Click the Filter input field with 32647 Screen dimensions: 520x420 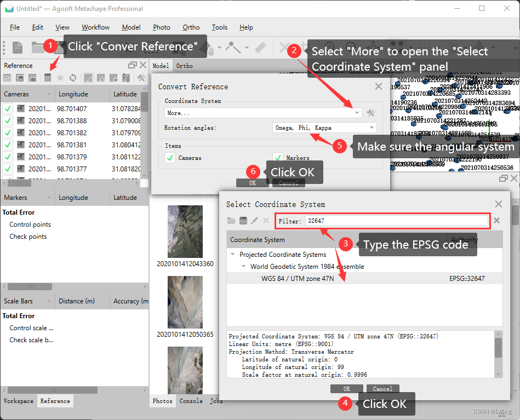click(x=397, y=221)
